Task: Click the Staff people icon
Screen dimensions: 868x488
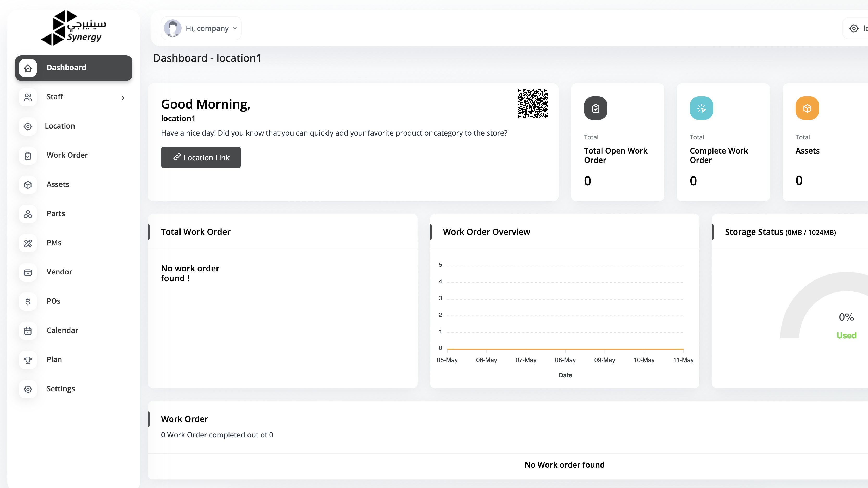Action: click(x=28, y=97)
